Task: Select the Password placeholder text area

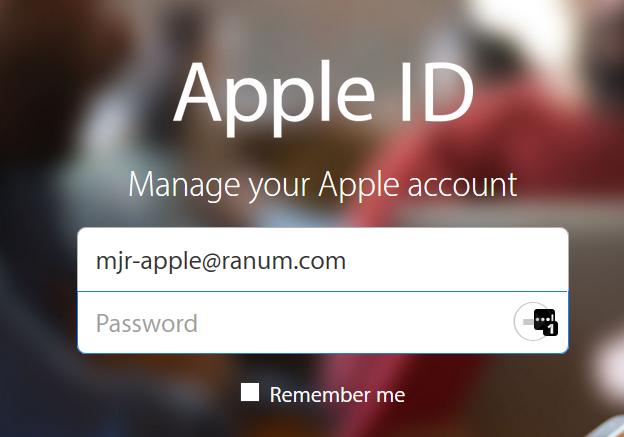Action: click(147, 323)
